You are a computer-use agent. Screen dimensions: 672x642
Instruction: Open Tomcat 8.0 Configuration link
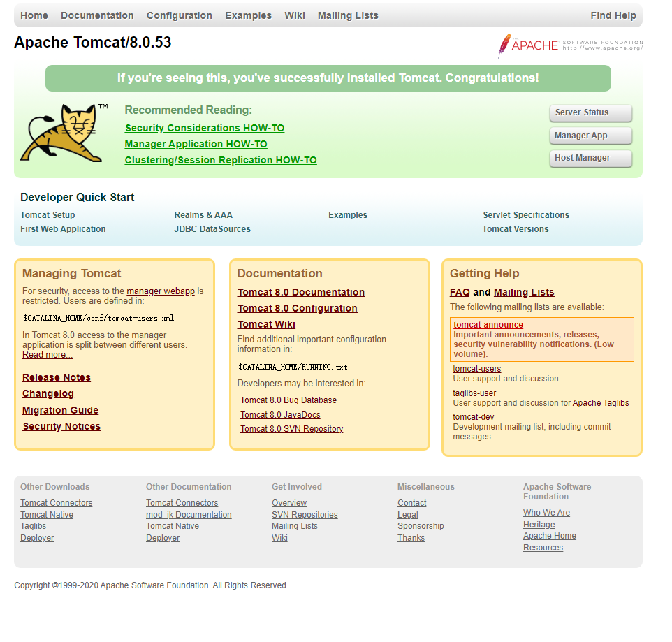point(298,308)
